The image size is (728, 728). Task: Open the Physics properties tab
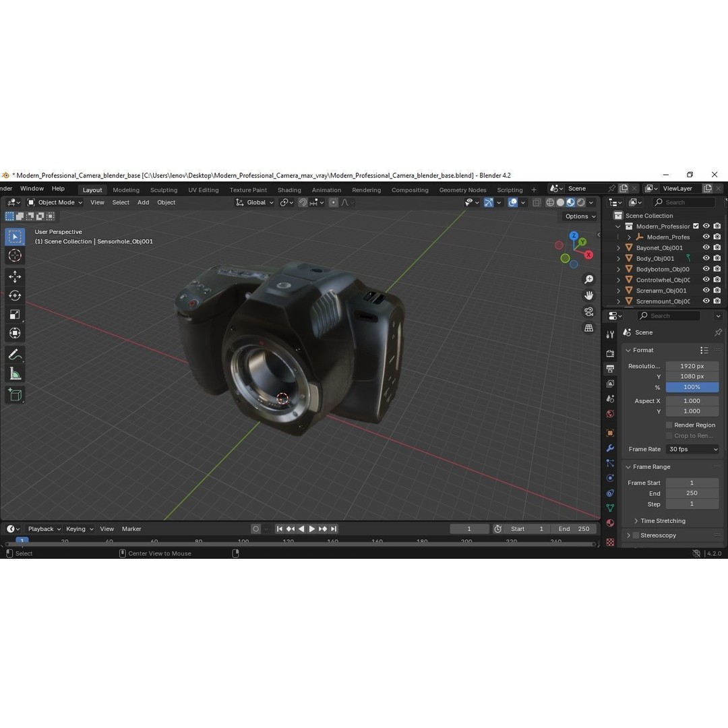tap(610, 478)
